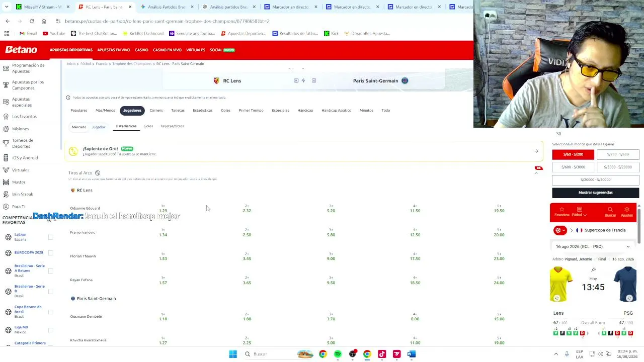Click the Mostrar sugerencias button

596,193
